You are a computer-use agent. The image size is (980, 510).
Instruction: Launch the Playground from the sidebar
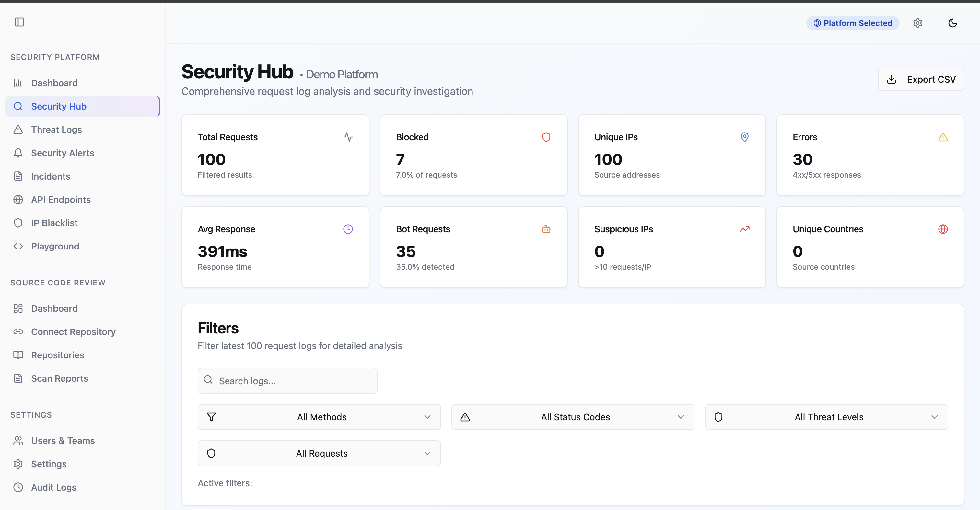point(55,246)
